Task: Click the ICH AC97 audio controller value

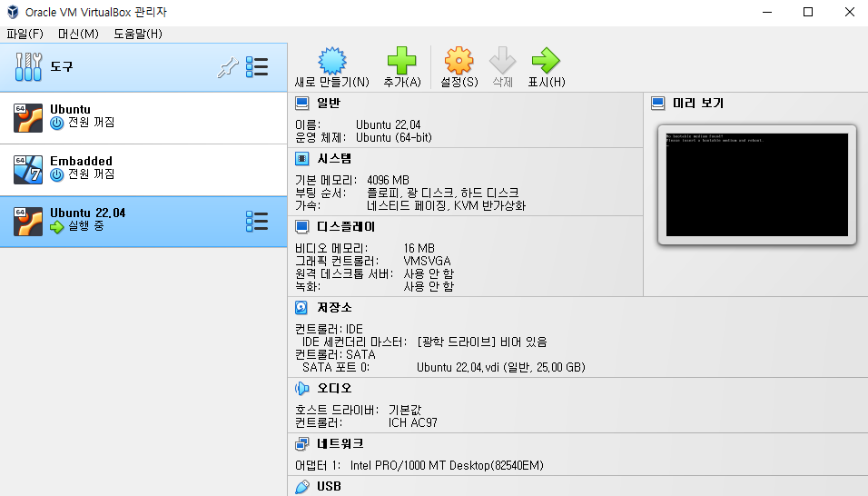Action: pyautogui.click(x=412, y=422)
